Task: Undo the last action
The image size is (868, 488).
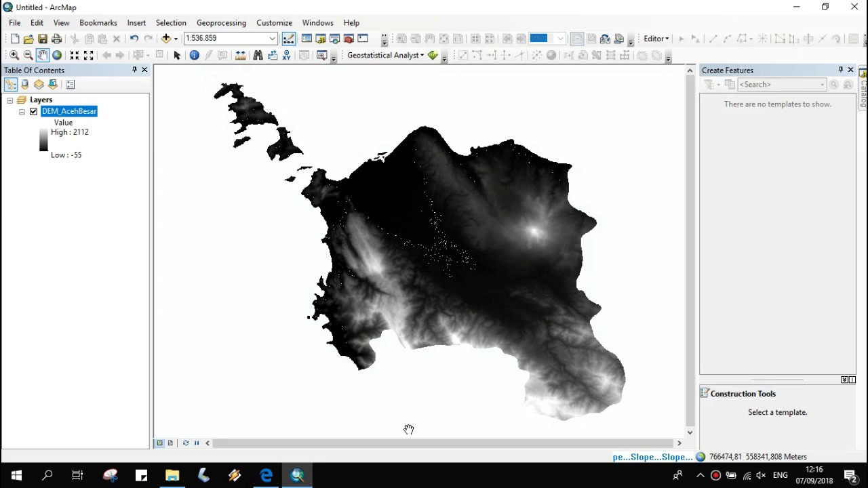Action: [x=134, y=39]
